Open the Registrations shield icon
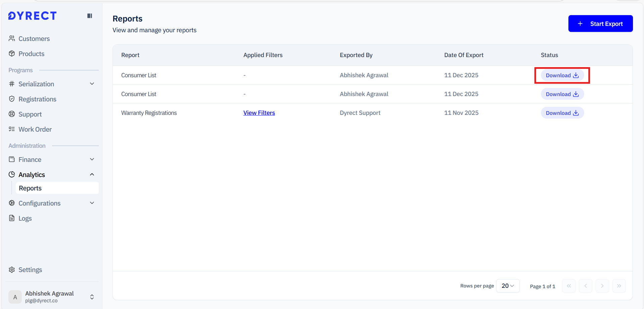644x309 pixels. point(12,99)
